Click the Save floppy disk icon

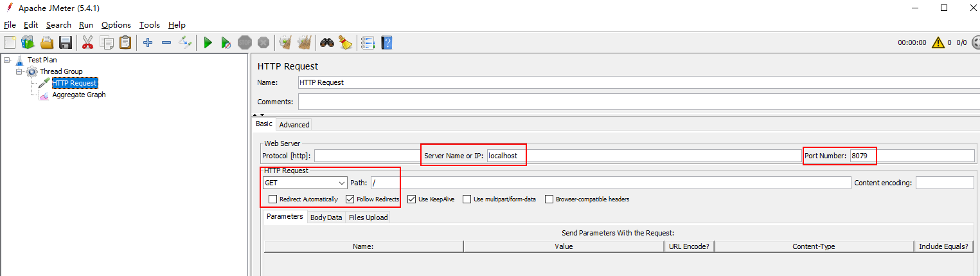[x=65, y=43]
